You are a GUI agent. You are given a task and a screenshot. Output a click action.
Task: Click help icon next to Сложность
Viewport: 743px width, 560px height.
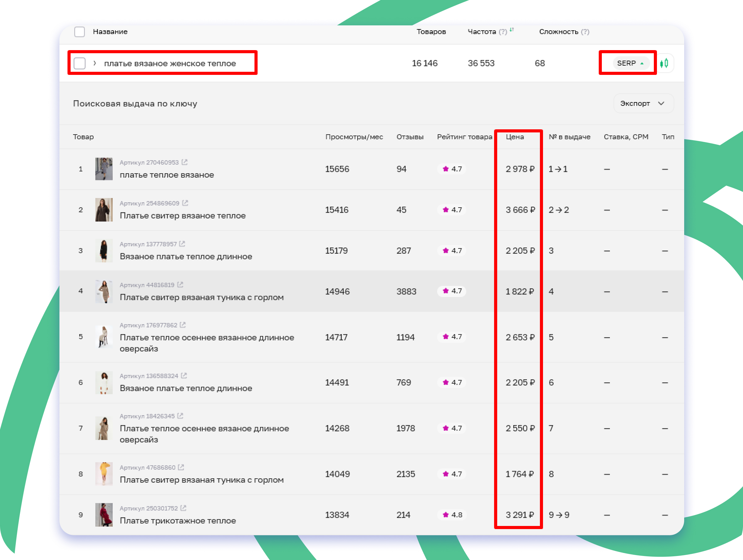click(x=585, y=32)
